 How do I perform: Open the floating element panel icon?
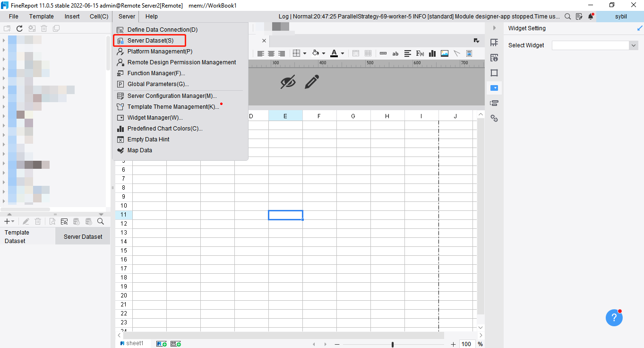pyautogui.click(x=494, y=73)
